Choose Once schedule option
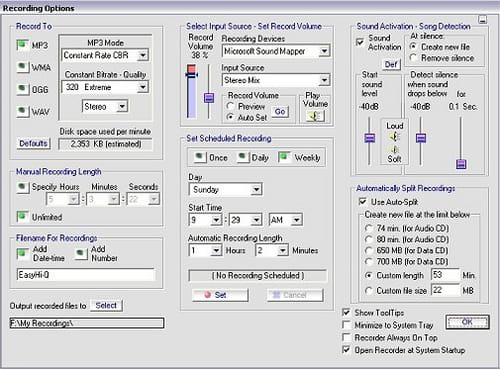The height and width of the screenshot is (369, 500). [200, 157]
